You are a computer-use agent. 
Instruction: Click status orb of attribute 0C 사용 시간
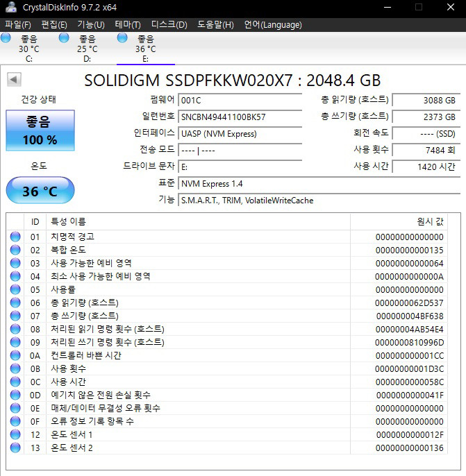[15, 382]
